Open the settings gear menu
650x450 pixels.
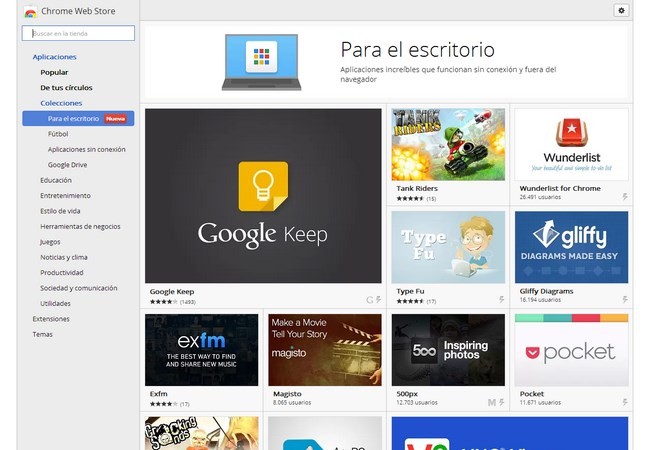[x=621, y=11]
